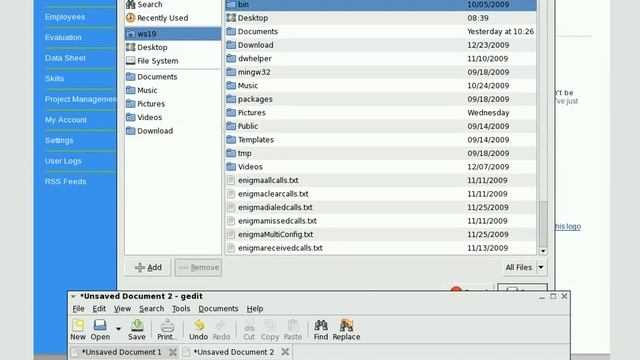640x360 pixels.
Task: Select the bin folder row
Action: point(381,4)
